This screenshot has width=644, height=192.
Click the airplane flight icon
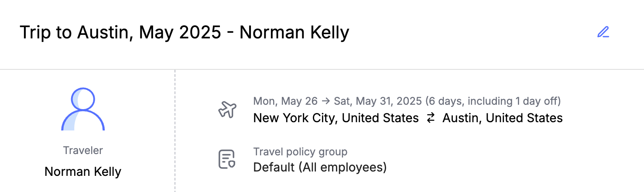227,110
